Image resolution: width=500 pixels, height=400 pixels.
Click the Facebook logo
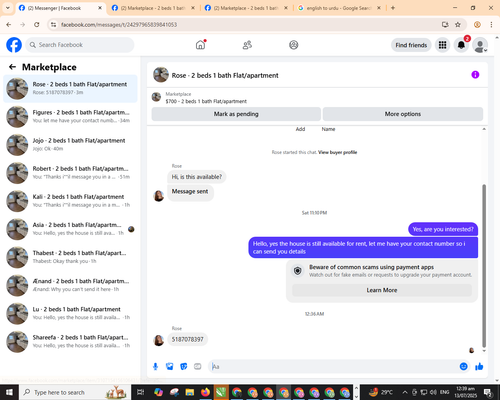pos(14,45)
